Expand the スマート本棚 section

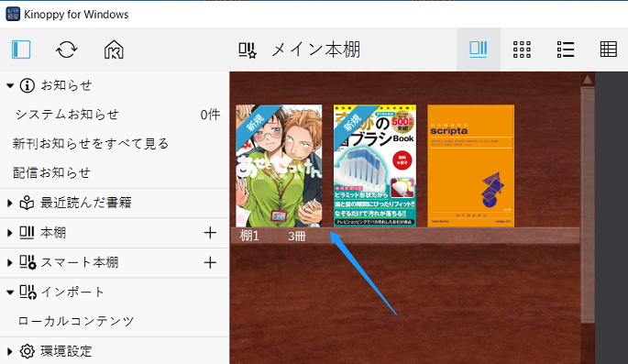click(x=9, y=263)
